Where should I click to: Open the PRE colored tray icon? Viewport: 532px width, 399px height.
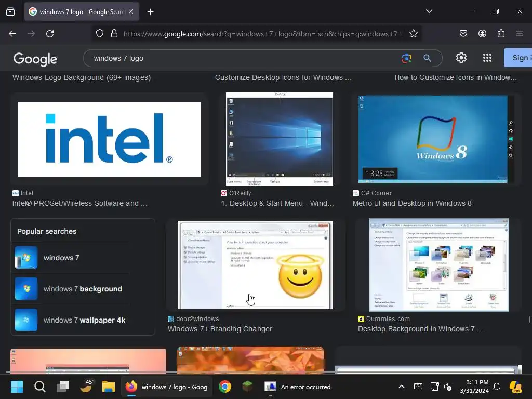coord(515,387)
